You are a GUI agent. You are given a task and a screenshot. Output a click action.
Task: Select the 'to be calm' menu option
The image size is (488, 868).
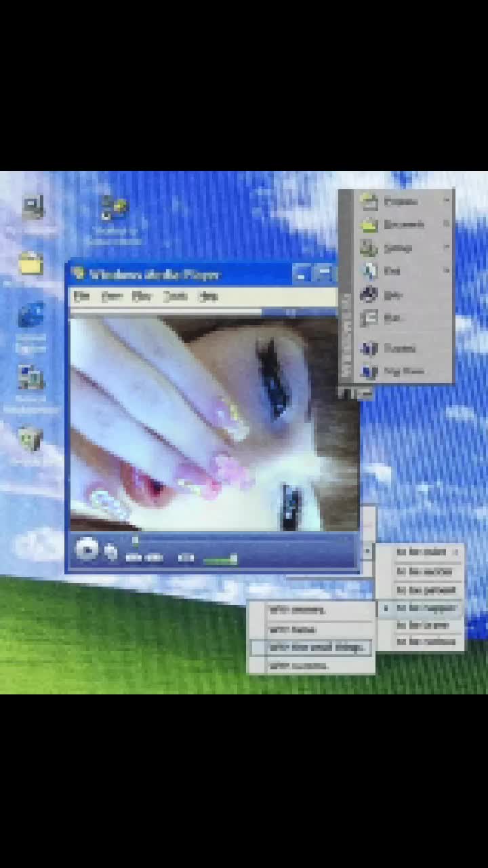(421, 553)
